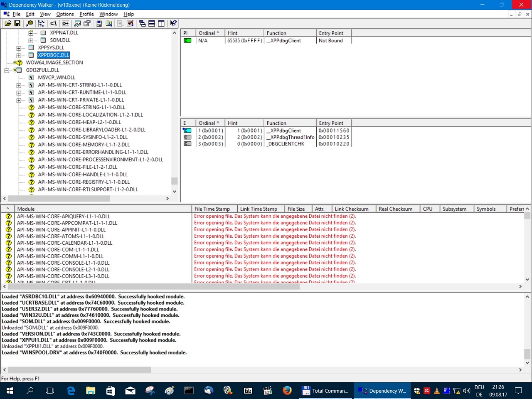Open the Profile menu
The image size is (532, 399).
(87, 14)
